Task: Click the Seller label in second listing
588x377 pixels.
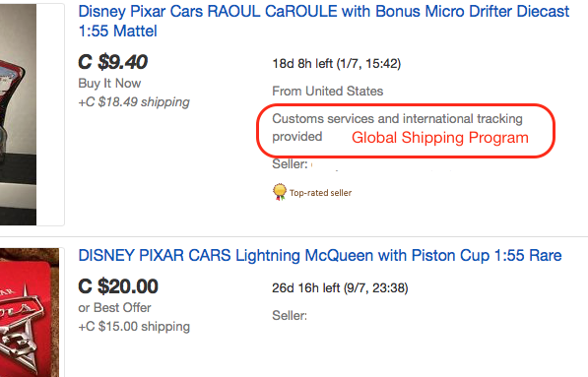Action: point(290,316)
